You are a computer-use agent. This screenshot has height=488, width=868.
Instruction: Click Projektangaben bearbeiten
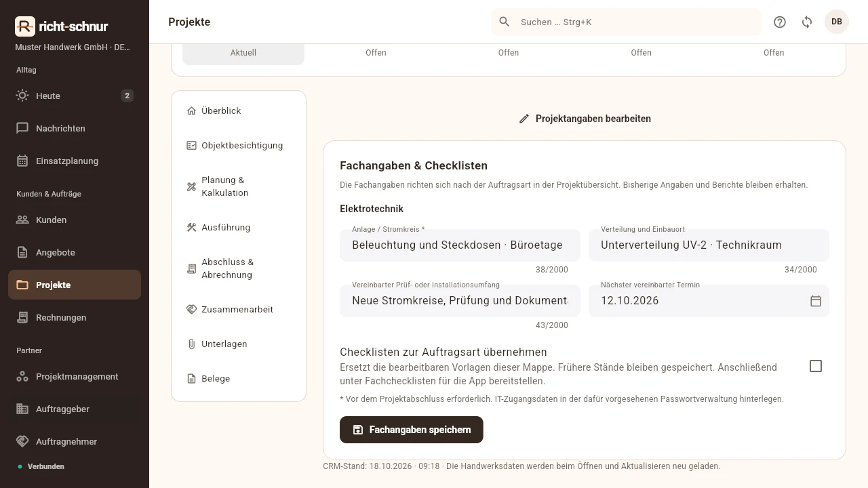[x=585, y=119]
